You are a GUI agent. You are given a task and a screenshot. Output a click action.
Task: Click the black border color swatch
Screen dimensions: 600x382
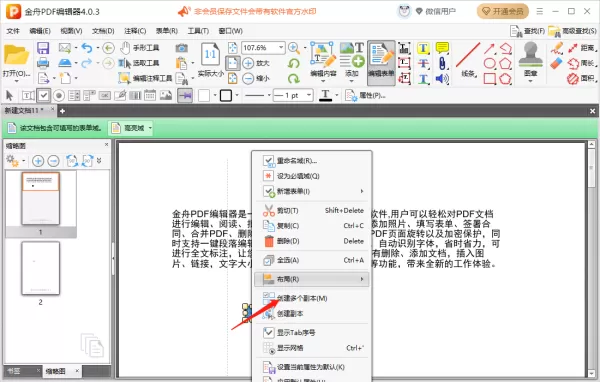226,95
